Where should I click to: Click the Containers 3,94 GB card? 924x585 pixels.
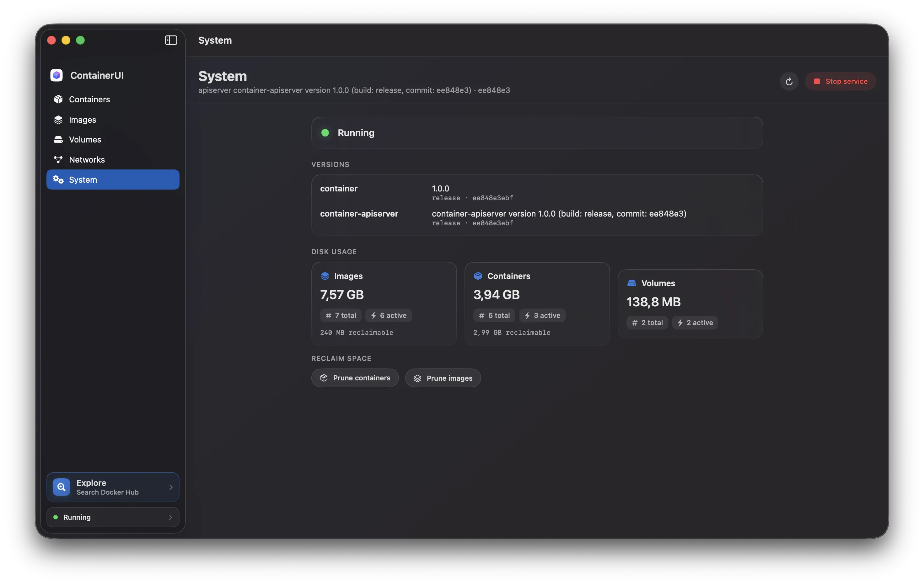tap(537, 303)
